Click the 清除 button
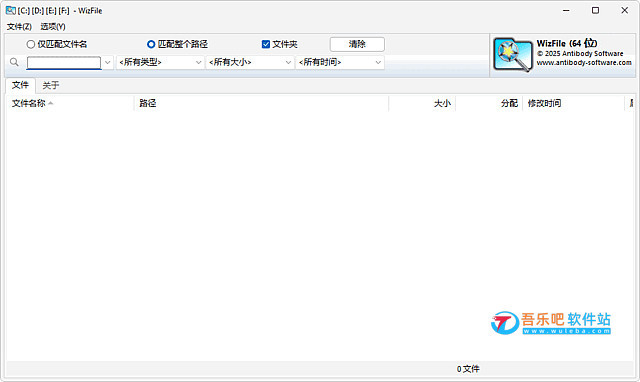The image size is (640, 382). 357,44
